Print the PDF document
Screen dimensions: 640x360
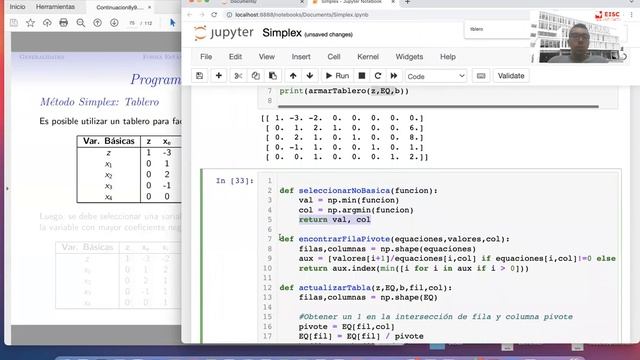[64, 23]
